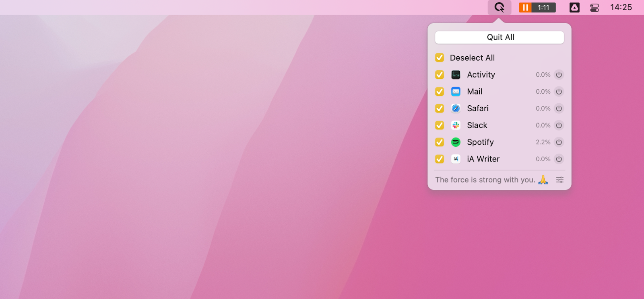Uncheck the Mail checkbox
This screenshot has height=299, width=644.
coord(440,92)
